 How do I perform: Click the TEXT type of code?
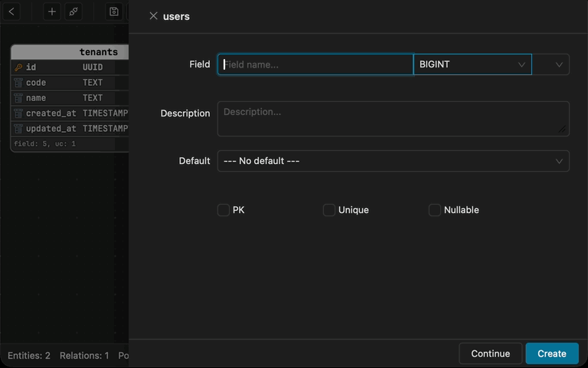(x=93, y=83)
